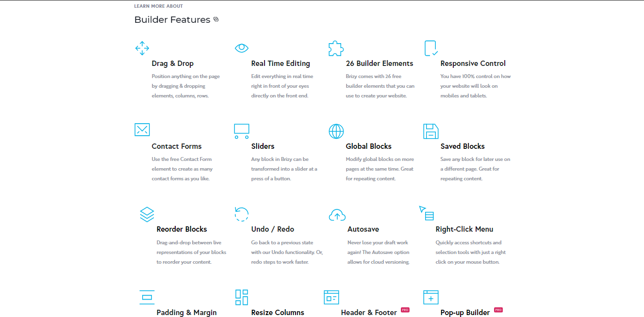Click the Undo / Redo circular arrow icon
This screenshot has height=317, width=644.
click(241, 214)
